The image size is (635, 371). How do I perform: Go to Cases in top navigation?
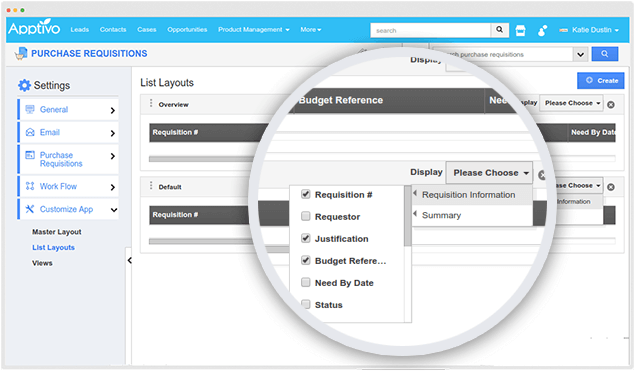pos(147,30)
